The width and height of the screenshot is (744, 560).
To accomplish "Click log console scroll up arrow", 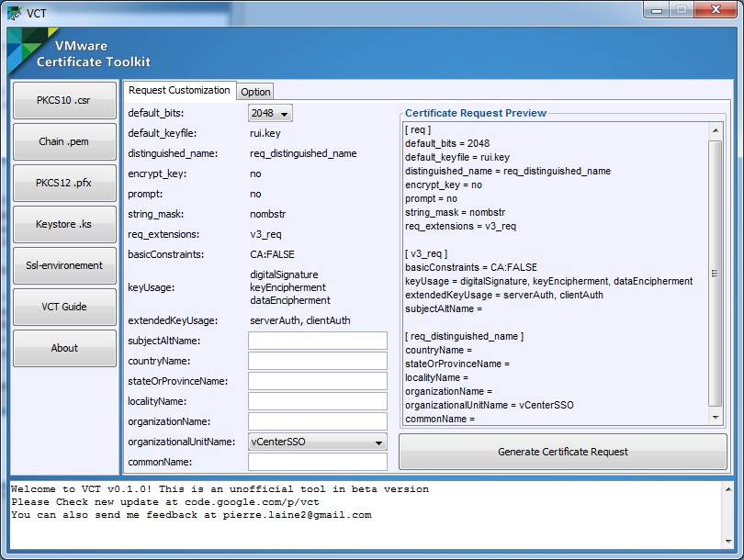I will point(728,489).
